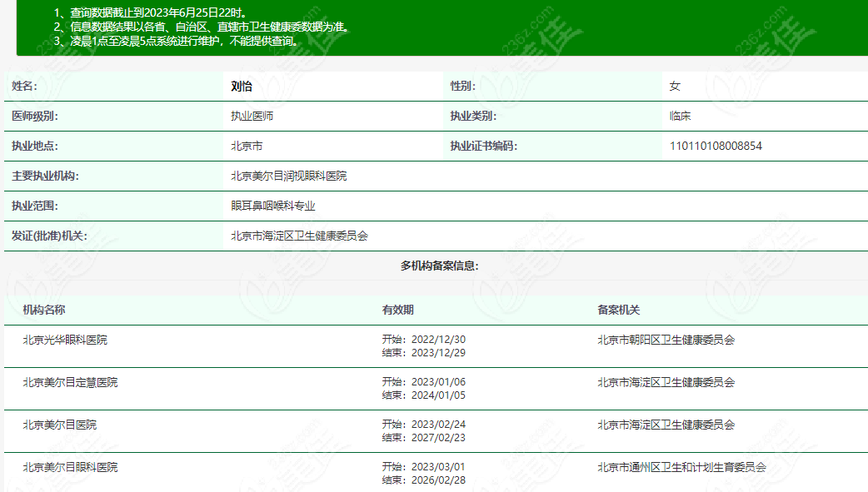868x492 pixels.
Task: Click the 执业范围 label
Action: (x=35, y=206)
